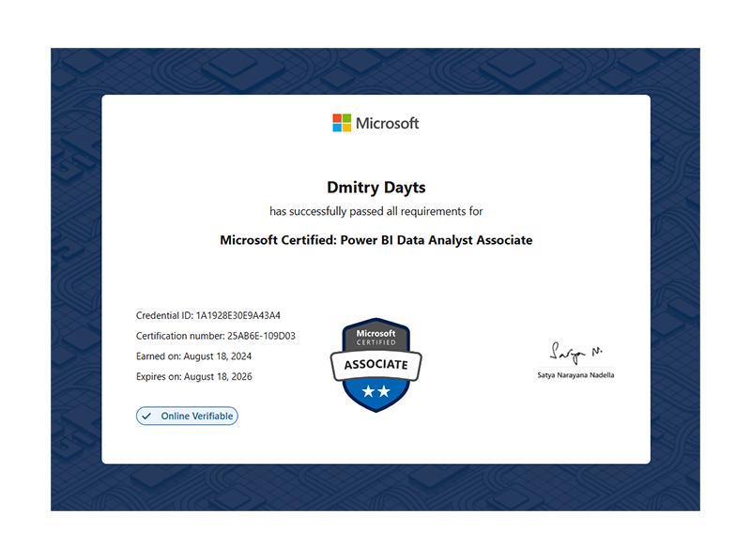Click 'Microsoft Certified' text atop the badge
Image resolution: width=751 pixels, height=560 pixels.
[375, 337]
